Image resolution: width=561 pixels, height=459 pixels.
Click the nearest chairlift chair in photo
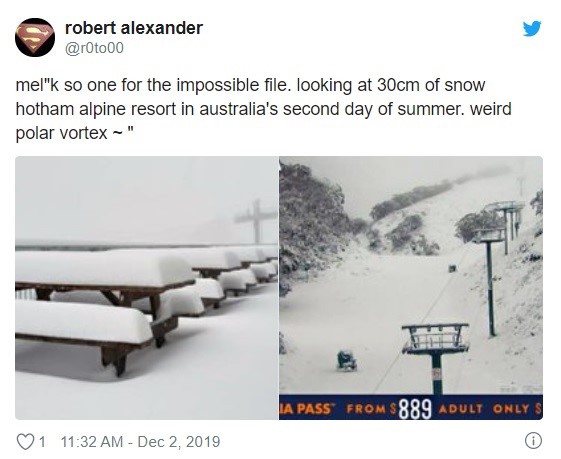coord(436,338)
